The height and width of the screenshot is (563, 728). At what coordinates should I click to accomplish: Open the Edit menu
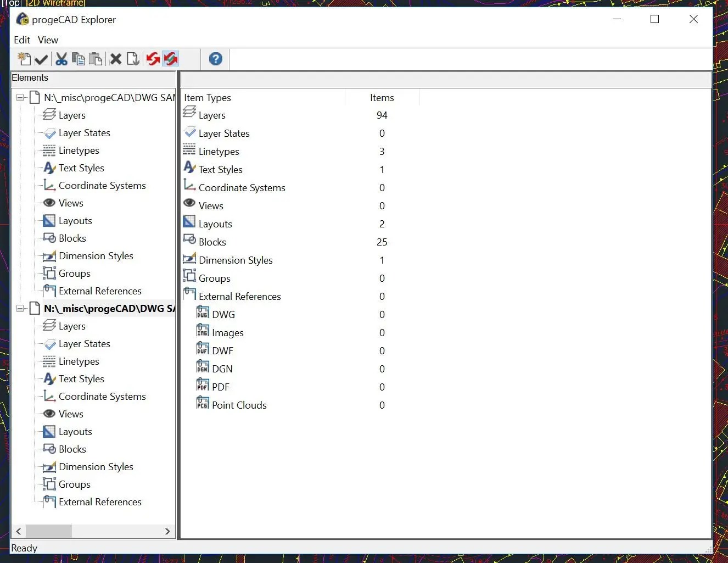[22, 40]
